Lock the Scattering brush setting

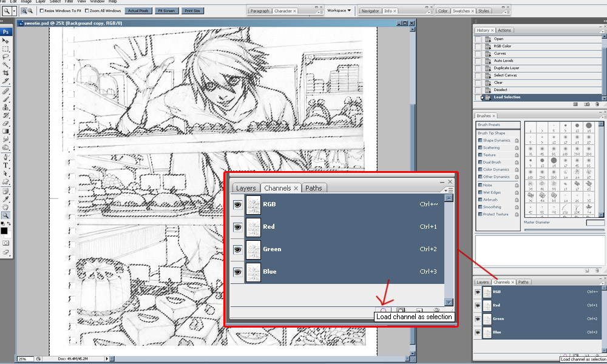click(517, 148)
